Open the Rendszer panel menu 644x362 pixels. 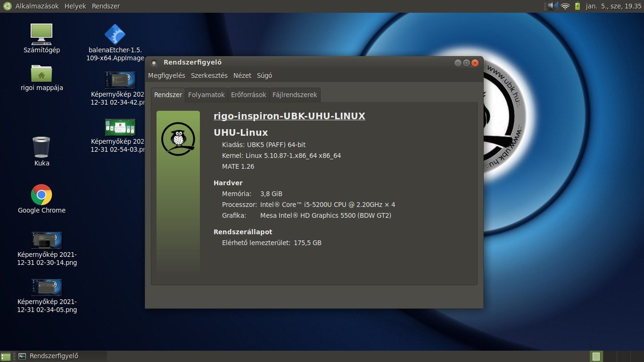pyautogui.click(x=106, y=6)
